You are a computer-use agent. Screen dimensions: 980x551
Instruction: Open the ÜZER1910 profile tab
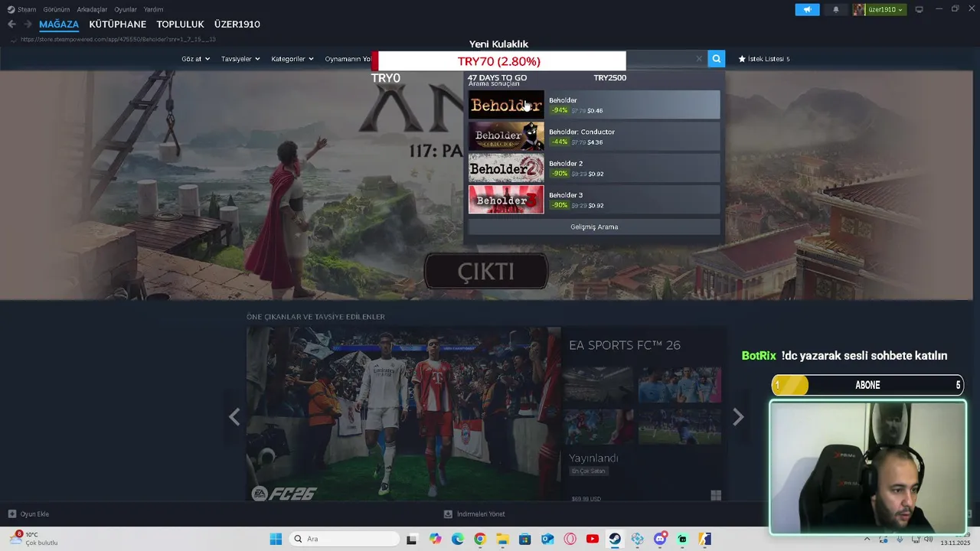237,24
